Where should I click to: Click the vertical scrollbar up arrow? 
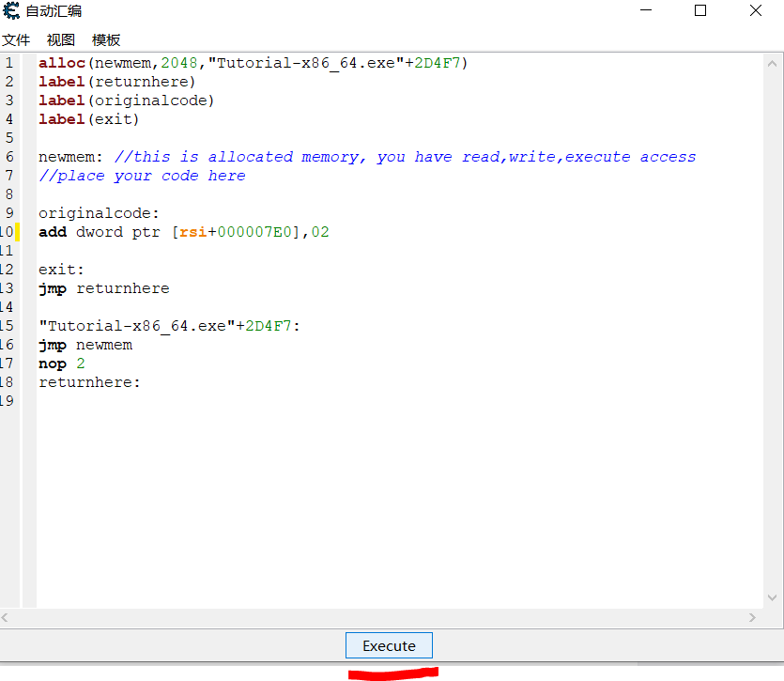tap(773, 62)
